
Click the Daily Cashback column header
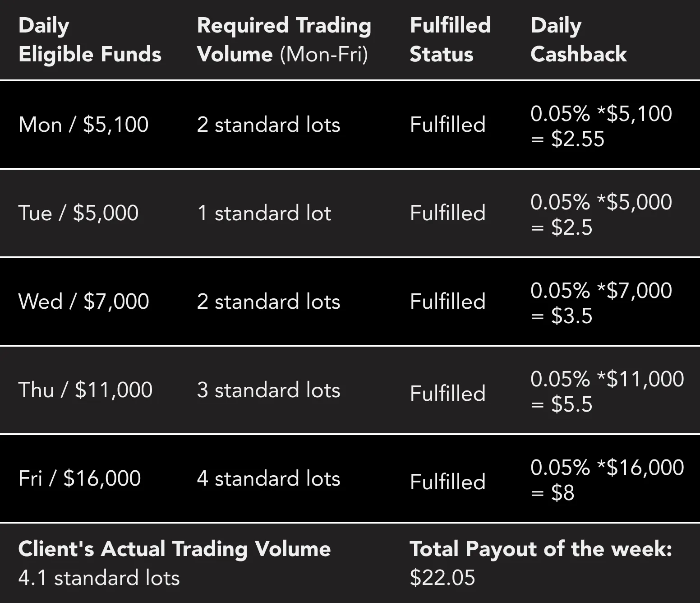click(578, 40)
